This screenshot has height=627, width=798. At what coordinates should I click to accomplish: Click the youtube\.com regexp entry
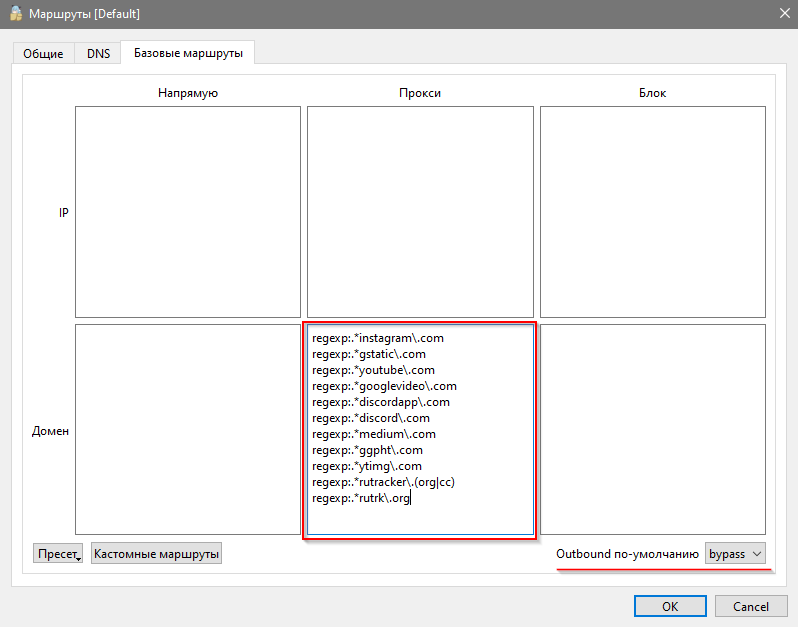click(x=373, y=370)
